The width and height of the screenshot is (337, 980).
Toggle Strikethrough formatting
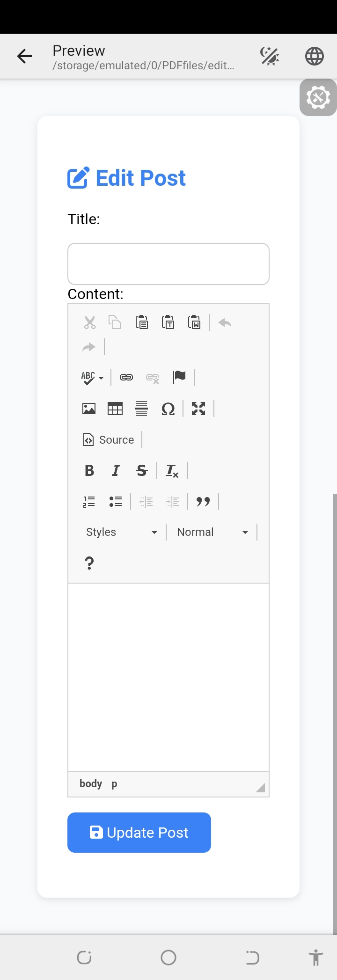[x=142, y=470]
